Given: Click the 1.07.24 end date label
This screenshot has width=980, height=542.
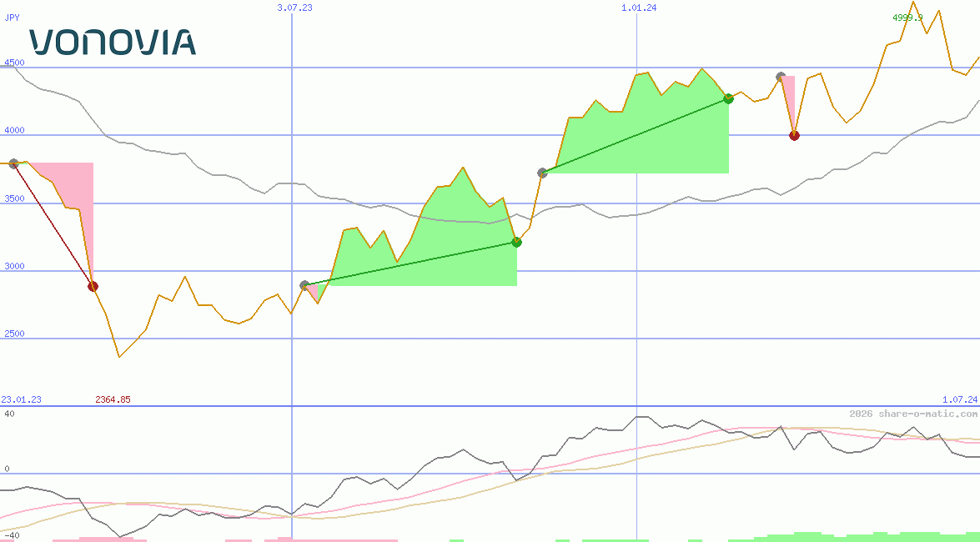Looking at the screenshot, I should pyautogui.click(x=959, y=399).
